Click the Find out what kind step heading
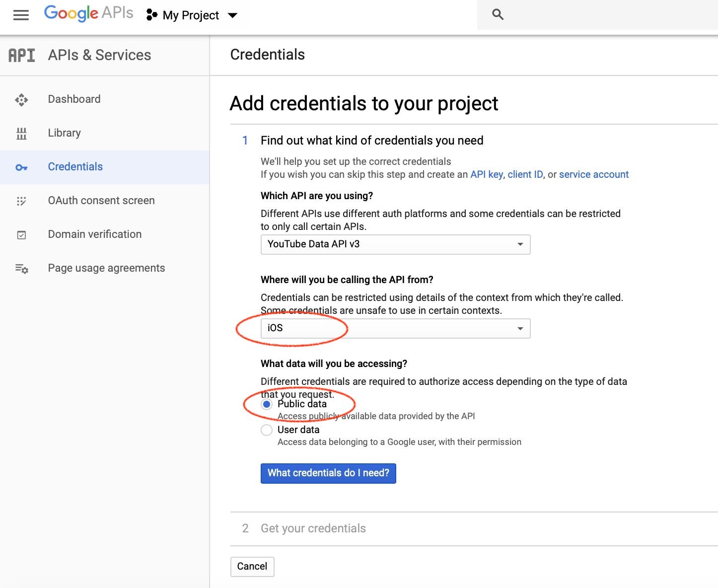 [x=372, y=141]
